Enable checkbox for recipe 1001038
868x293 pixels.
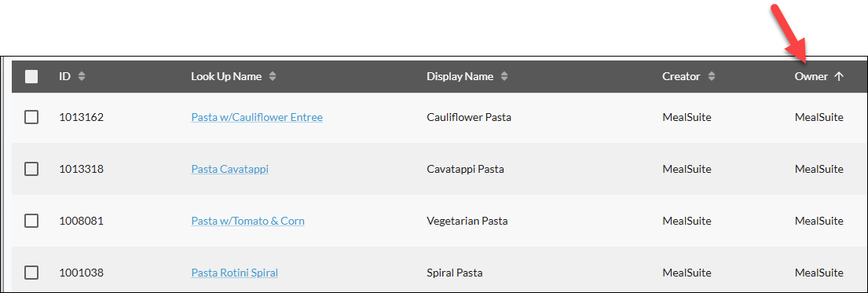(x=31, y=273)
